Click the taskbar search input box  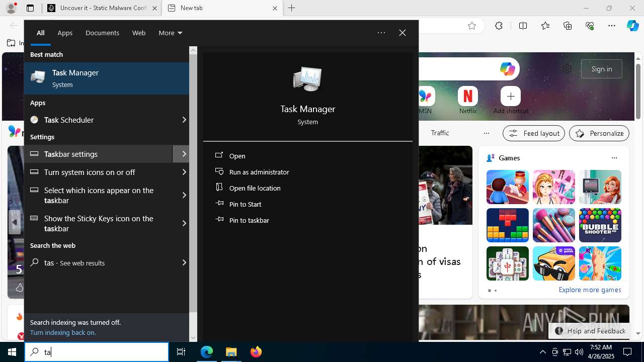[97, 352]
